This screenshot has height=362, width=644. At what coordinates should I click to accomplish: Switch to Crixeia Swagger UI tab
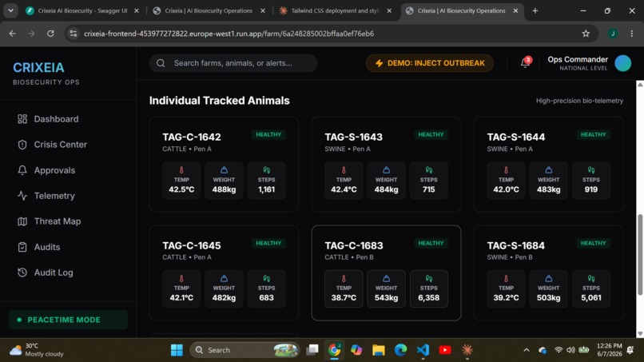[82, 10]
